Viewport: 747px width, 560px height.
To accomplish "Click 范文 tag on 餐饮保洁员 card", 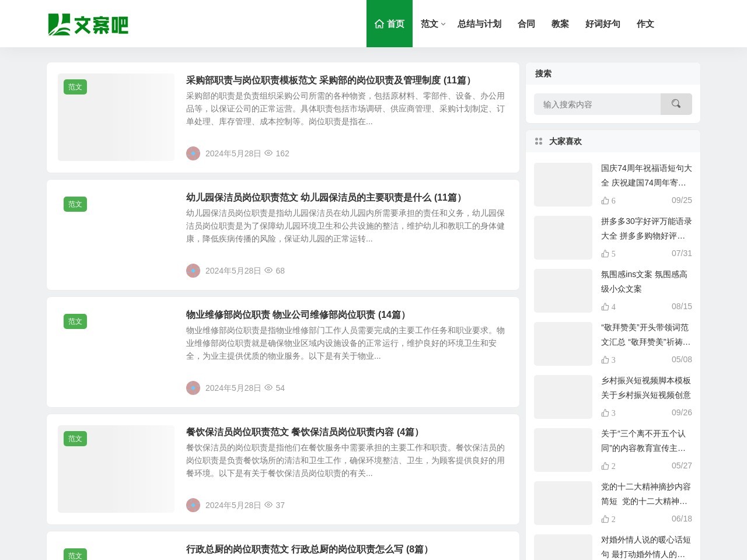I will click(75, 439).
